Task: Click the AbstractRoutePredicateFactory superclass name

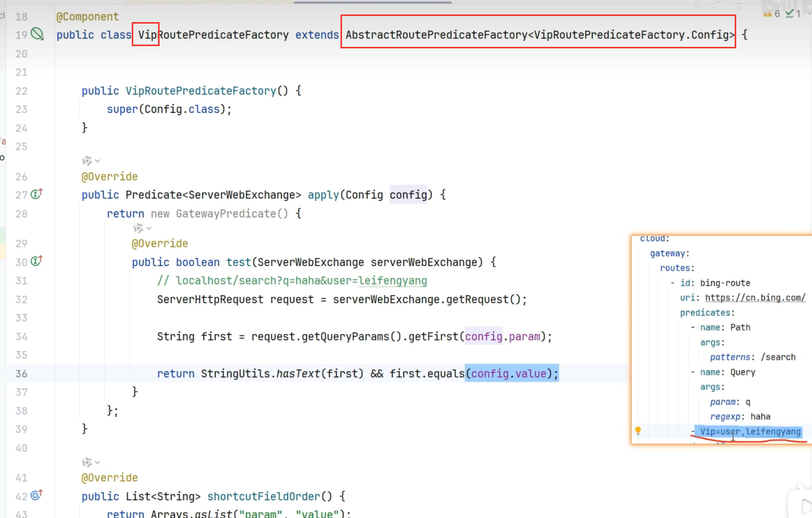Action: (436, 35)
